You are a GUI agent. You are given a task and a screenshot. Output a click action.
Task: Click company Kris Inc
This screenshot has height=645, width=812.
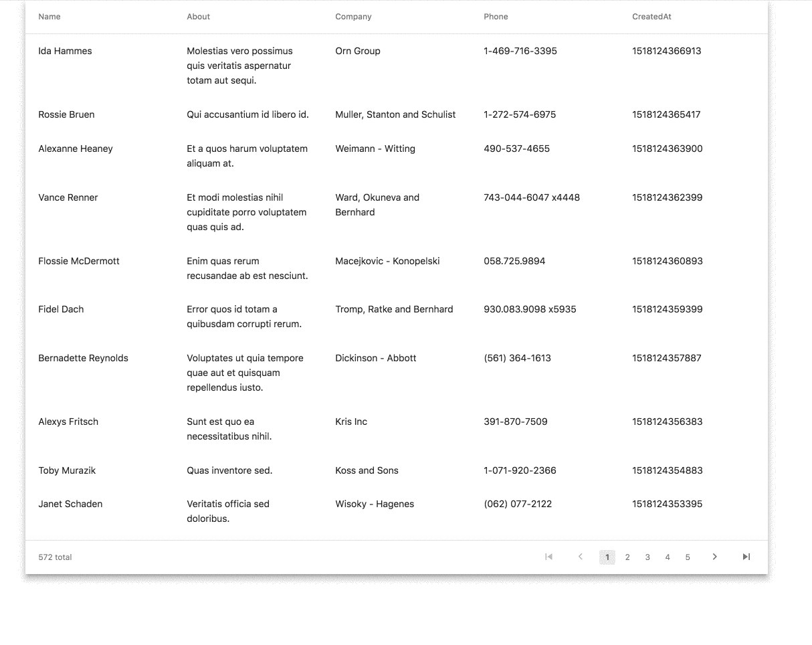pos(351,422)
